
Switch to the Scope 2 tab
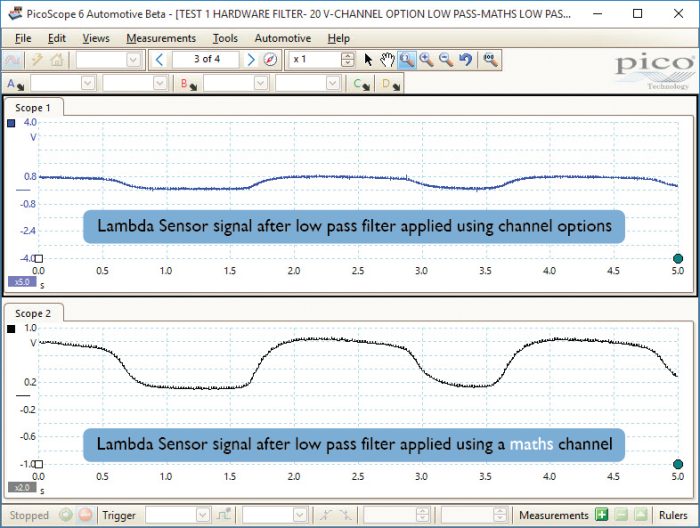33,313
